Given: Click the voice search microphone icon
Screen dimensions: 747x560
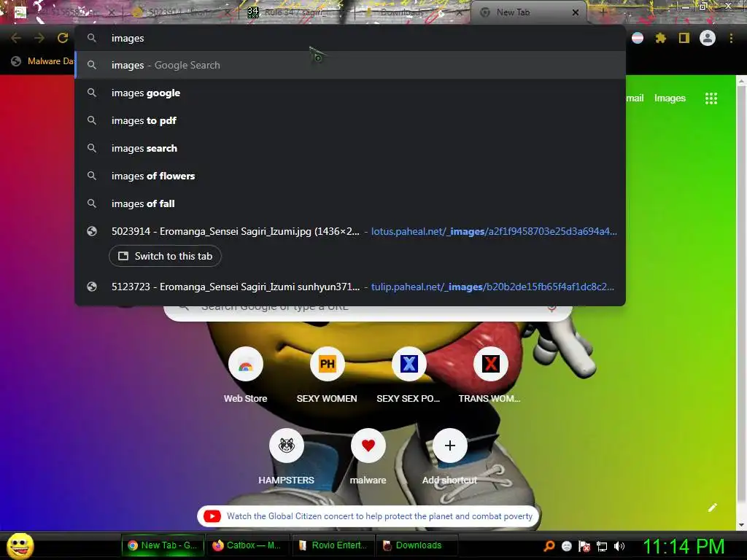Looking at the screenshot, I should (551, 308).
